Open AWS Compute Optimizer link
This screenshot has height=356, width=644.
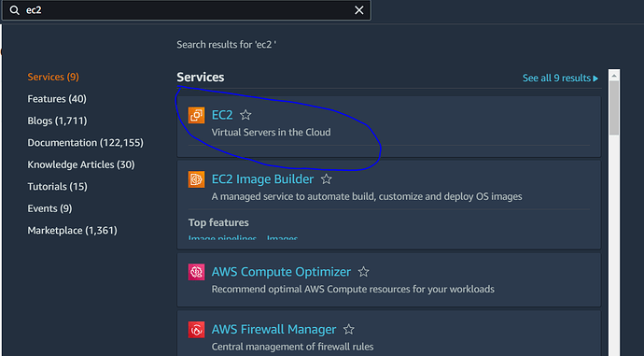click(281, 272)
